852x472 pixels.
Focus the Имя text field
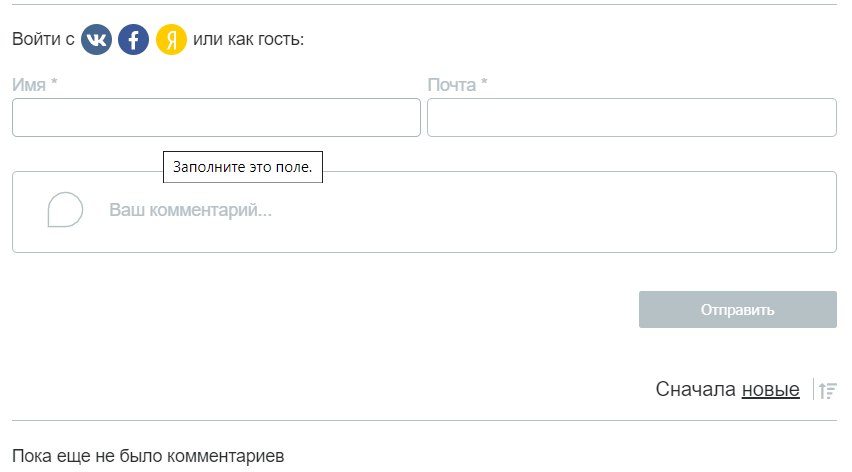[x=216, y=117]
